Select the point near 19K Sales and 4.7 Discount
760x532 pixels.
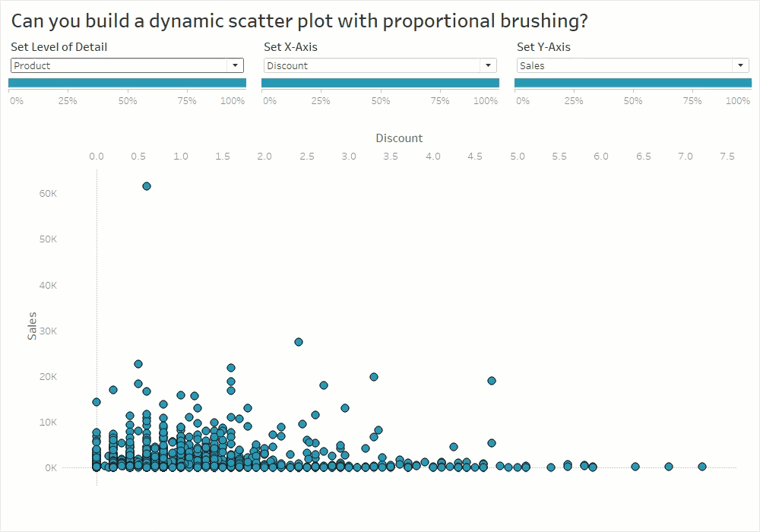492,381
